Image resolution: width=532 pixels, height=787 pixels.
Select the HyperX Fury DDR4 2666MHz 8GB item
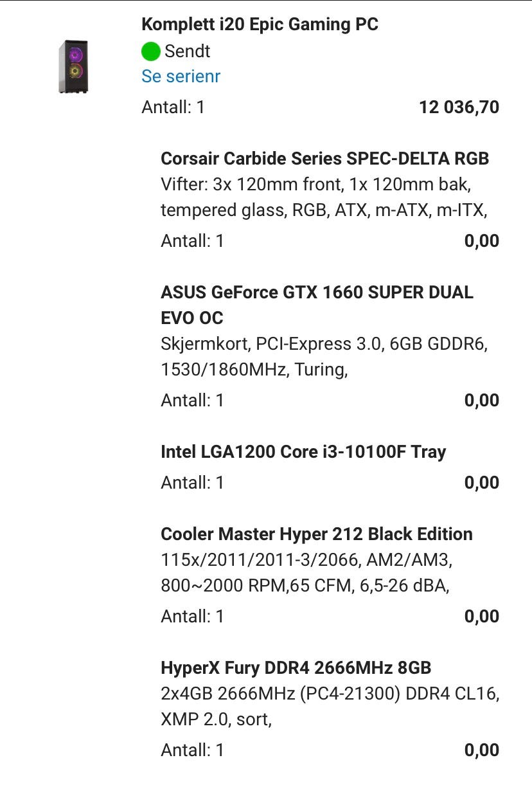[296, 668]
